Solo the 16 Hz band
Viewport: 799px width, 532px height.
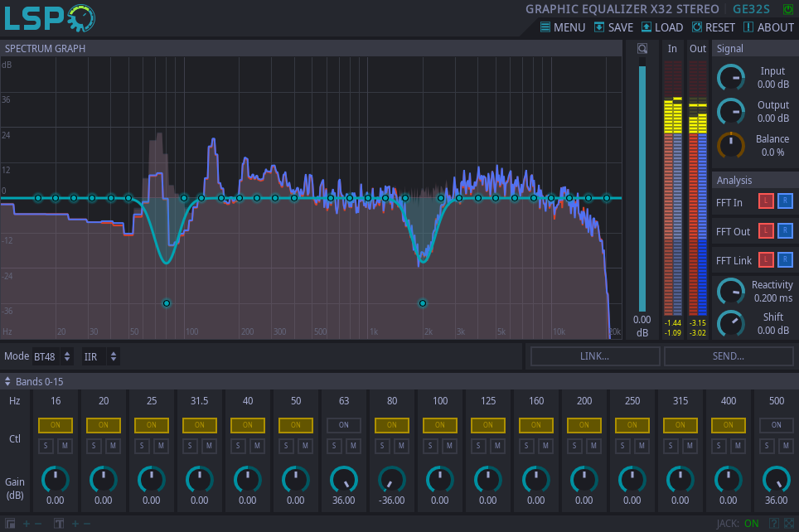(46, 446)
